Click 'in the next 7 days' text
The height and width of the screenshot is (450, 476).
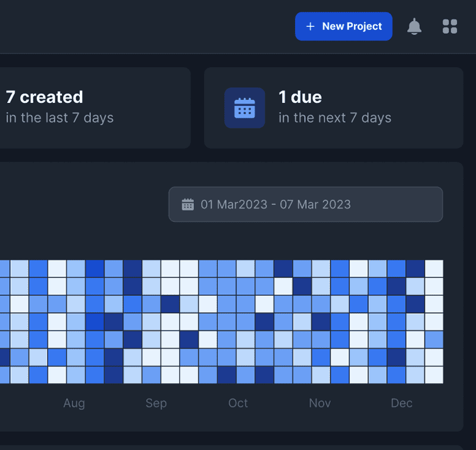click(x=335, y=118)
